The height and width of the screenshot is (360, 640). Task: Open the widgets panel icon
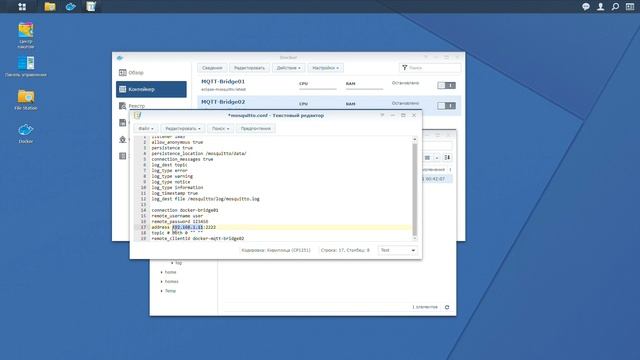tap(630, 7)
